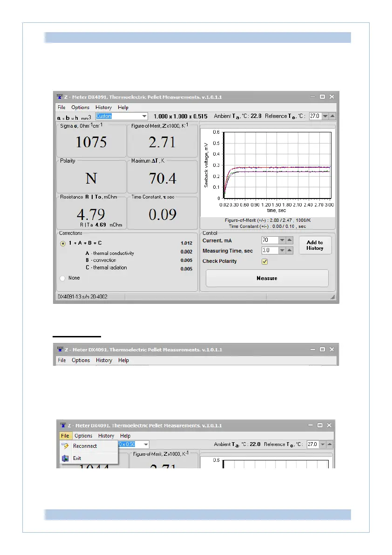Maximize the window with the open File menu
Image resolution: width=392 pixels, height=555 pixels.
coord(320,425)
